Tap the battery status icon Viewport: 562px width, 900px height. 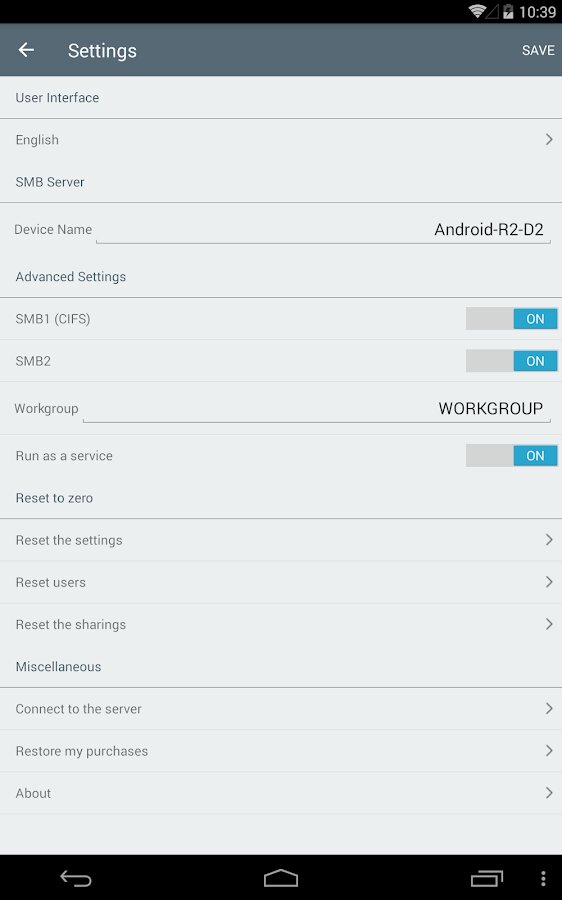tap(508, 11)
